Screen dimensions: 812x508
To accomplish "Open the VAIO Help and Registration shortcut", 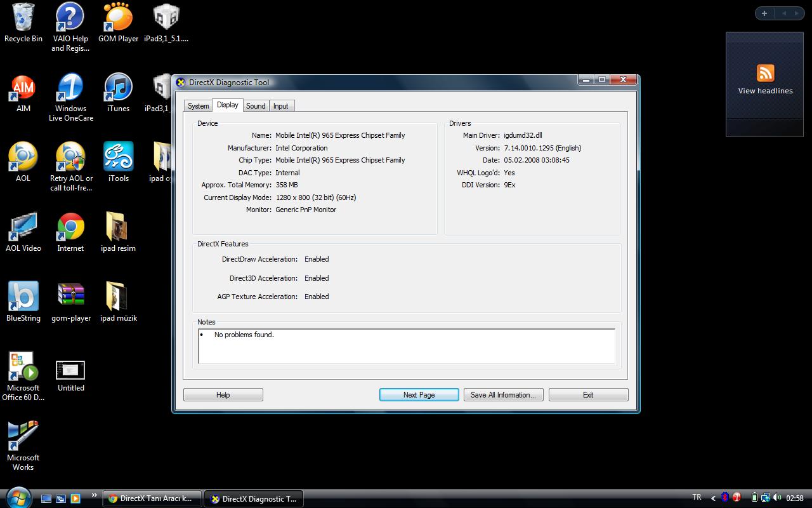I will pos(70,27).
